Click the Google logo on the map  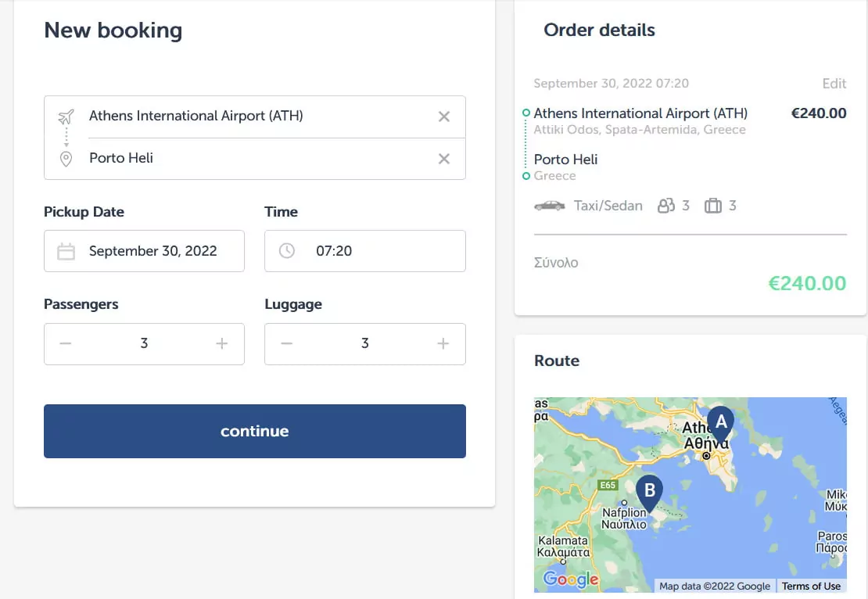pos(571,579)
